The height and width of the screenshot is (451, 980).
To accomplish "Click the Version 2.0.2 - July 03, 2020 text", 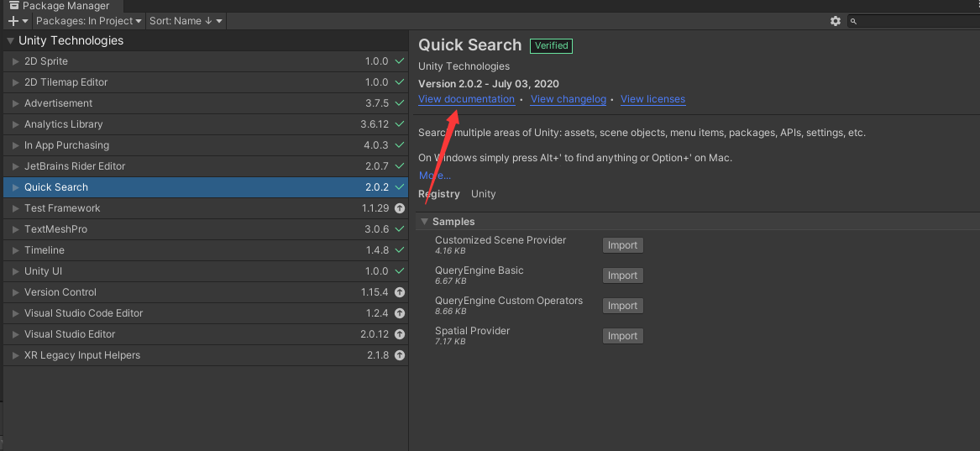I will click(489, 84).
